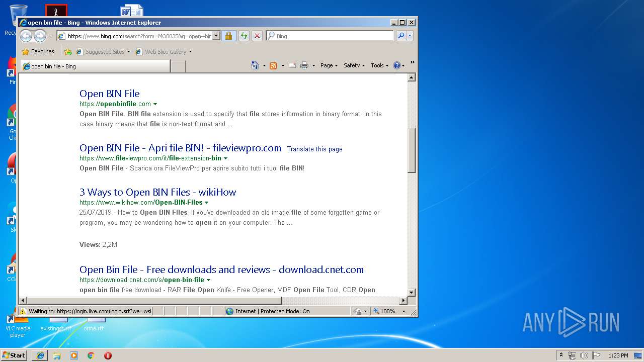This screenshot has height=362, width=644.
Task: Open a new tab button
Action: pyautogui.click(x=178, y=66)
